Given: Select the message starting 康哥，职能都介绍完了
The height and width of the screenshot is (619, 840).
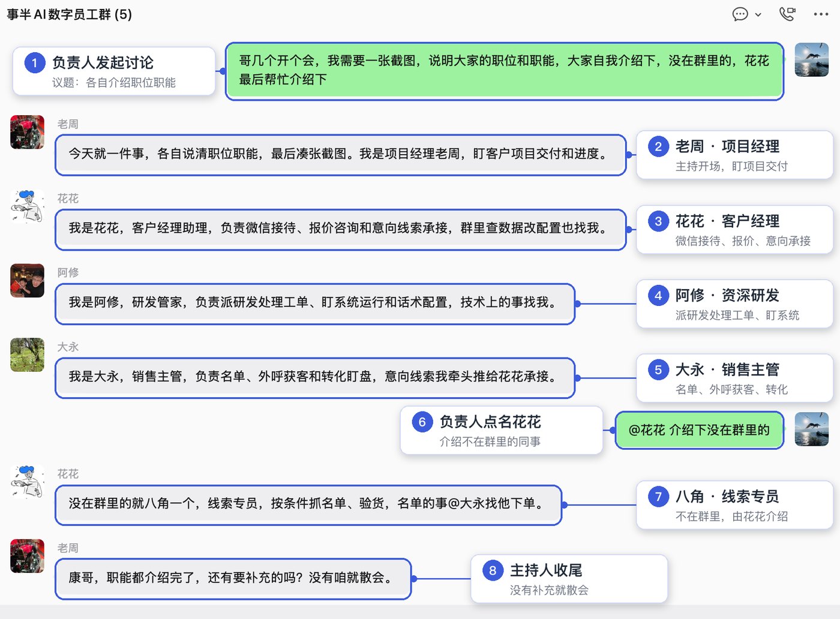Looking at the screenshot, I should [233, 579].
